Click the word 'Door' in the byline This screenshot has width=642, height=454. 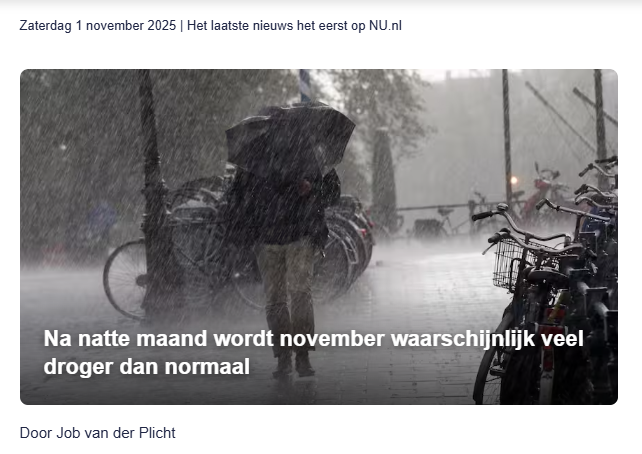[x=36, y=433]
